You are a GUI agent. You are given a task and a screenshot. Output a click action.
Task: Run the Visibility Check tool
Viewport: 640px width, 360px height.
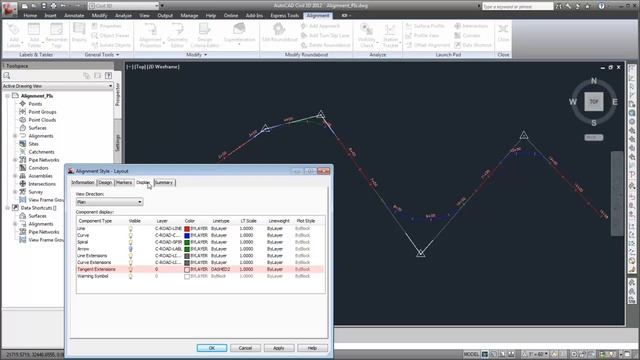pos(367,35)
